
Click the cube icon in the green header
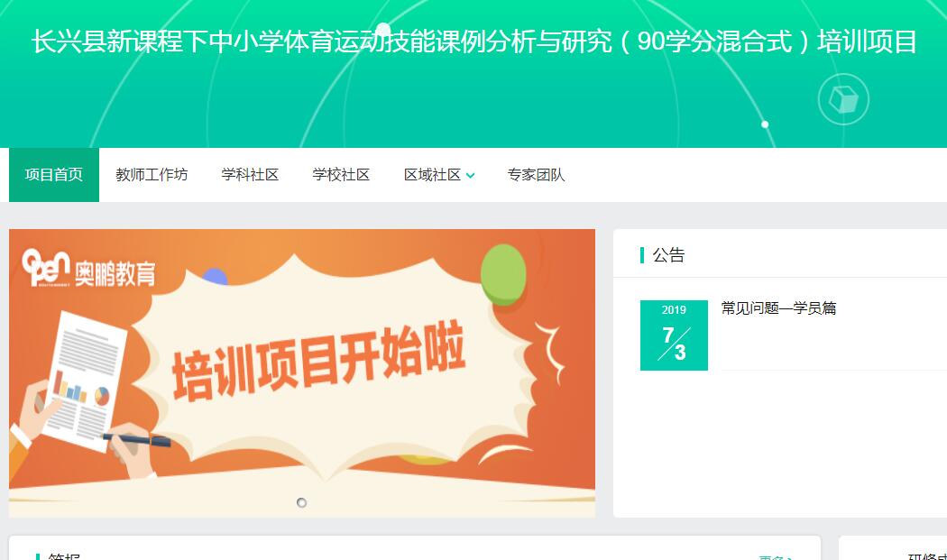[x=843, y=99]
